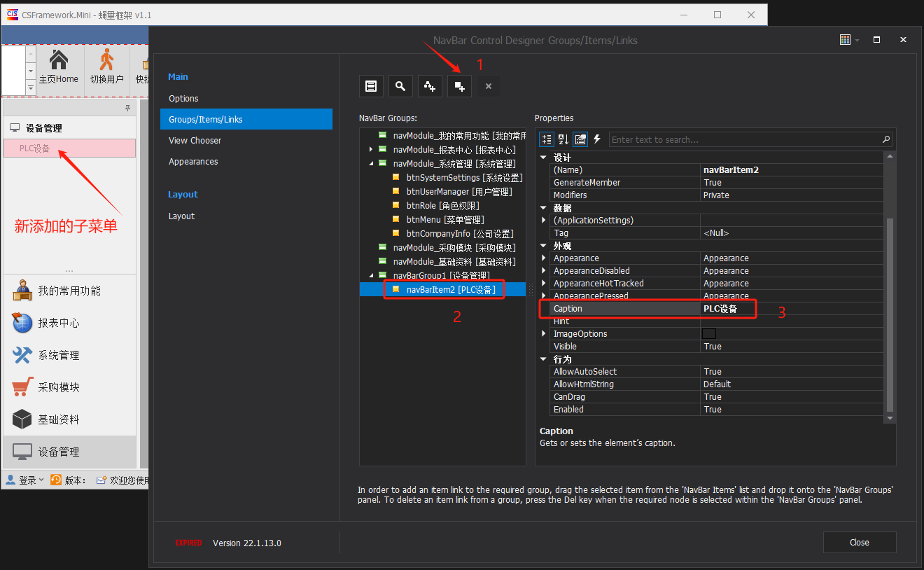This screenshot has width=924, height=570.
Task: Click the ImageOptions preview swatch
Action: pyautogui.click(x=709, y=334)
